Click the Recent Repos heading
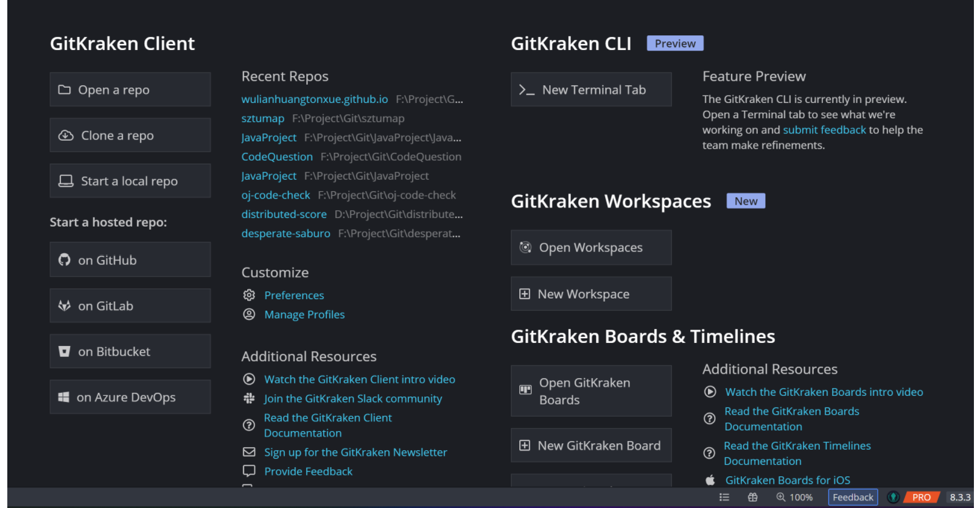 [285, 76]
